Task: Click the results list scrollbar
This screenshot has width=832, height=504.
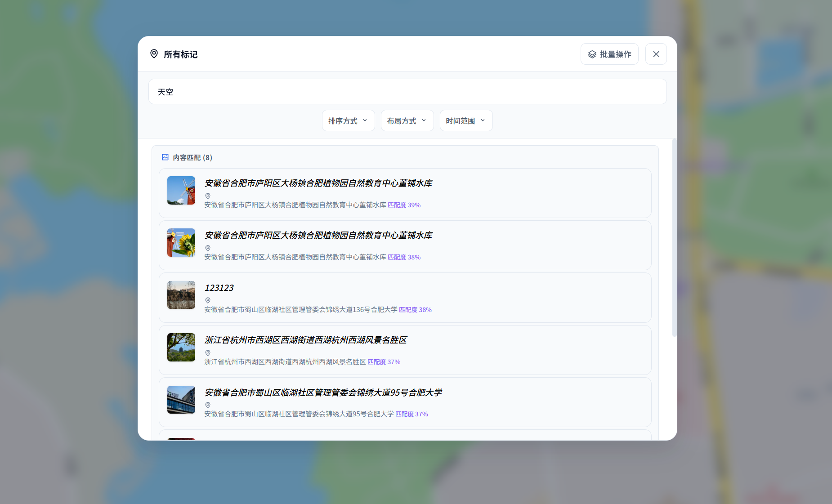Action: tap(674, 237)
